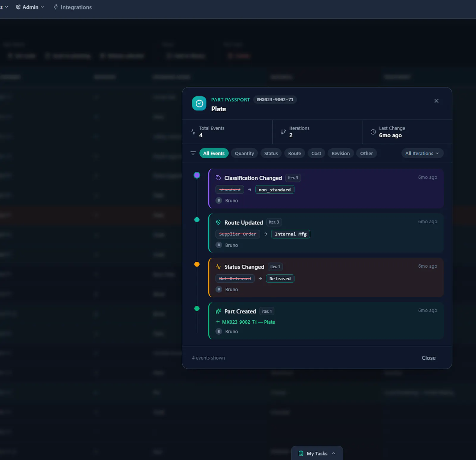Filter events by Quantity
Image resolution: width=476 pixels, height=460 pixels.
click(244, 153)
